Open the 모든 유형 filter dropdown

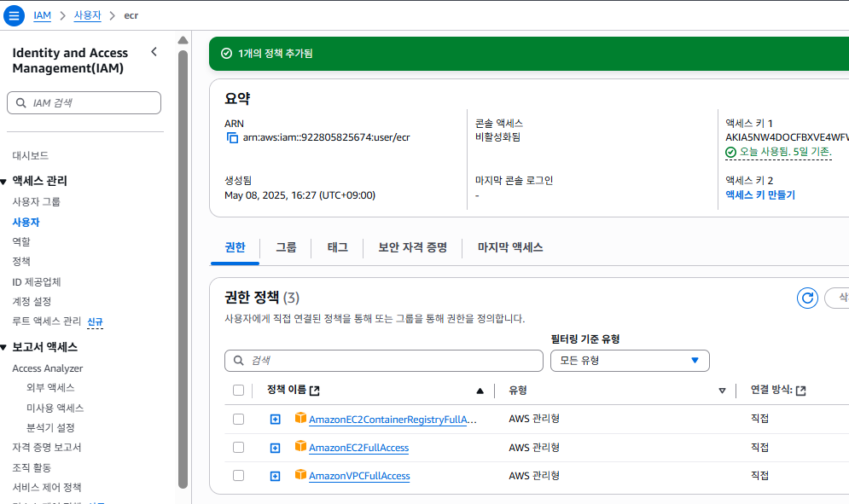[630, 361]
